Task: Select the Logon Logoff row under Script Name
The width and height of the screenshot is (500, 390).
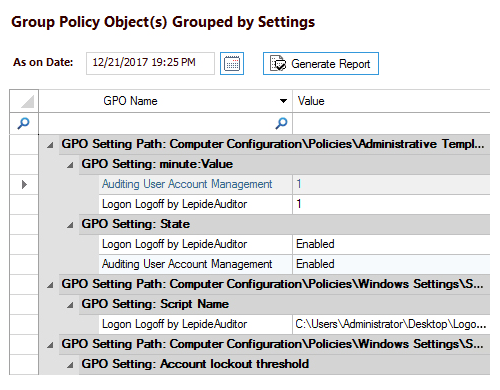Action: tap(294, 324)
